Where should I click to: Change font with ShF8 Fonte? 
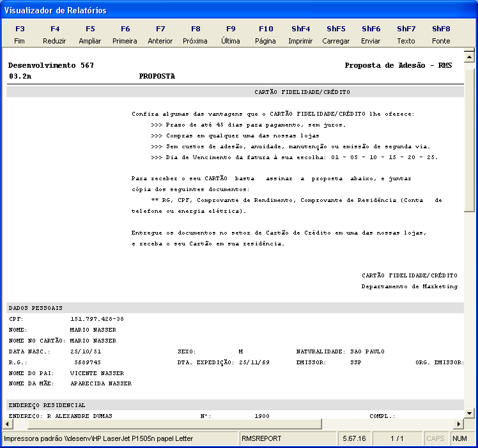441,35
